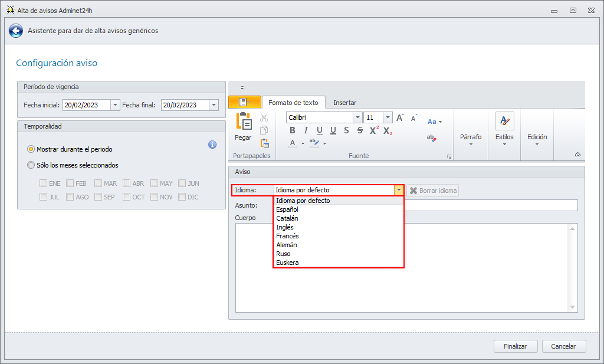Click the clear formatting eraser icon
Viewport: 604px width, 364px height.
pos(431,138)
